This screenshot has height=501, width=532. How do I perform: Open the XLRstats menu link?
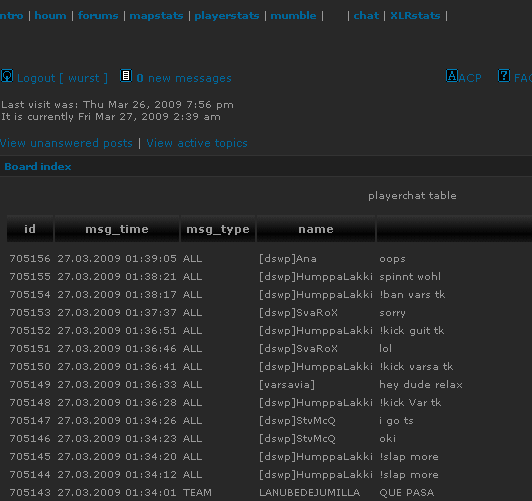pos(415,16)
